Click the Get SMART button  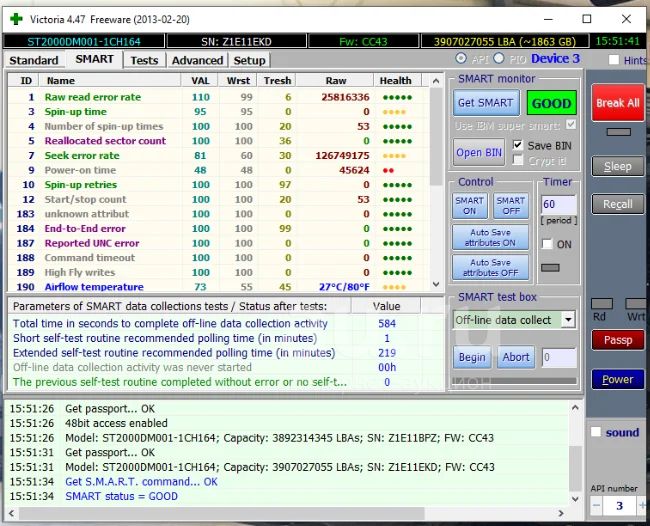[x=485, y=103]
